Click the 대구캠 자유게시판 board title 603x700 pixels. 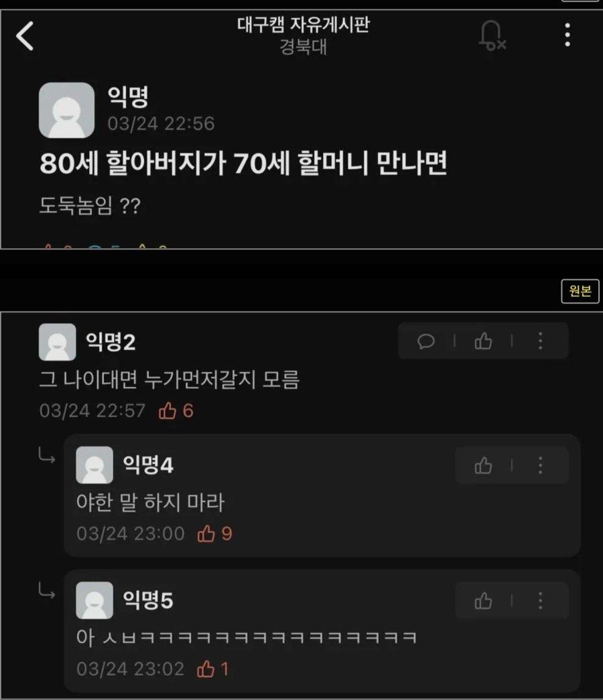tap(304, 25)
